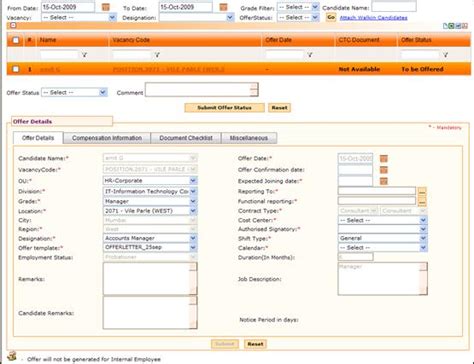Image resolution: width=474 pixels, height=364 pixels.
Task: Switch to the Document Checklist tab
Action: [x=186, y=138]
